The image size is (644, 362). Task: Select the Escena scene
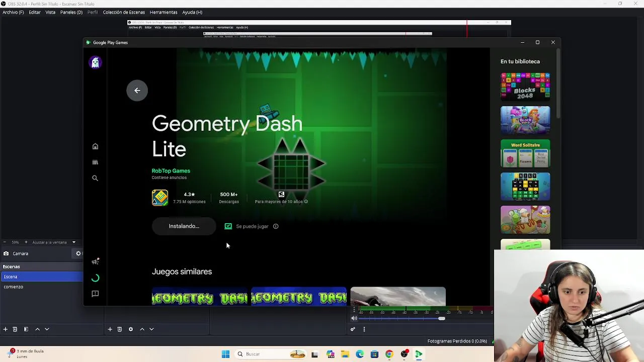[41, 277]
